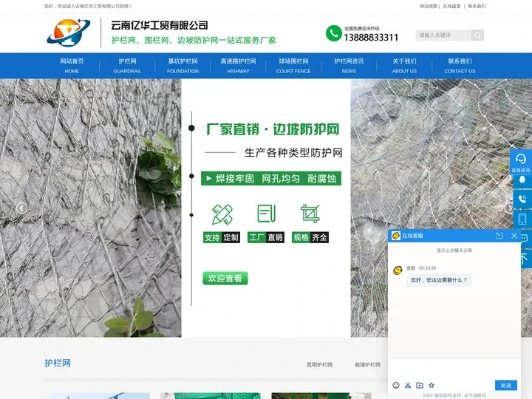Open the emoji picker in chat
The width and height of the screenshot is (532, 399).
point(396,385)
